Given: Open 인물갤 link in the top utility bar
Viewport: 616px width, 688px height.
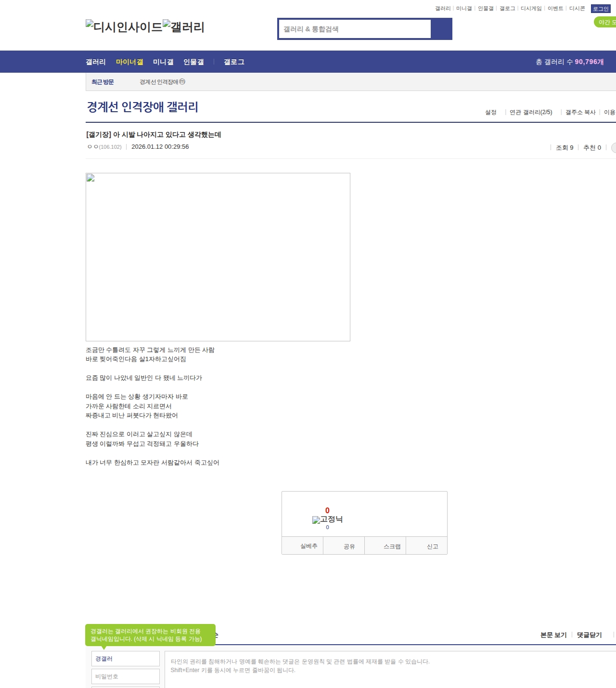Looking at the screenshot, I should [486, 9].
